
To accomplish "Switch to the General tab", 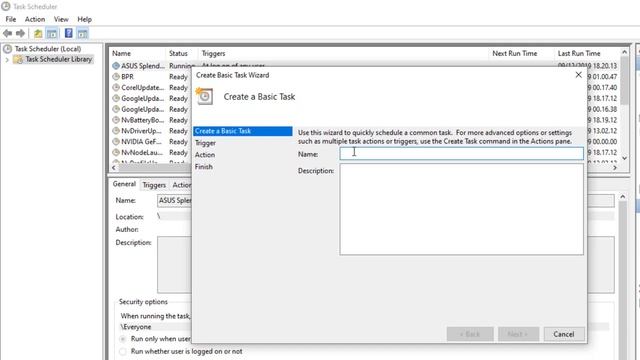I will (x=124, y=184).
